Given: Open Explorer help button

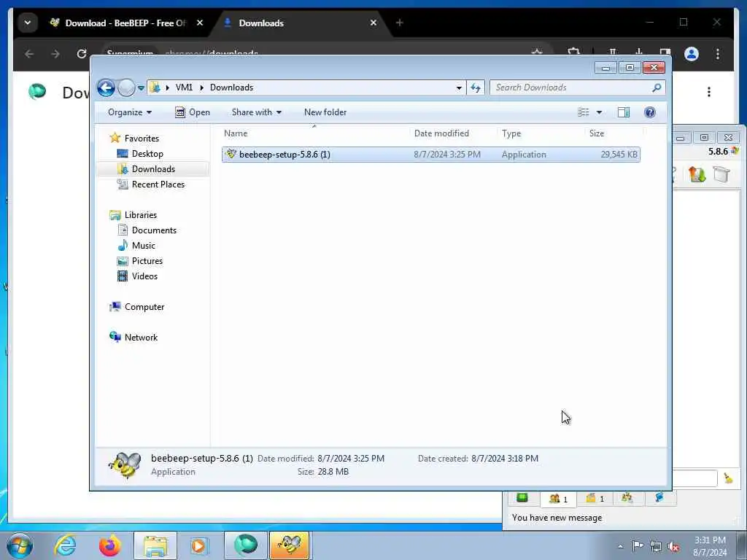Looking at the screenshot, I should tap(649, 112).
